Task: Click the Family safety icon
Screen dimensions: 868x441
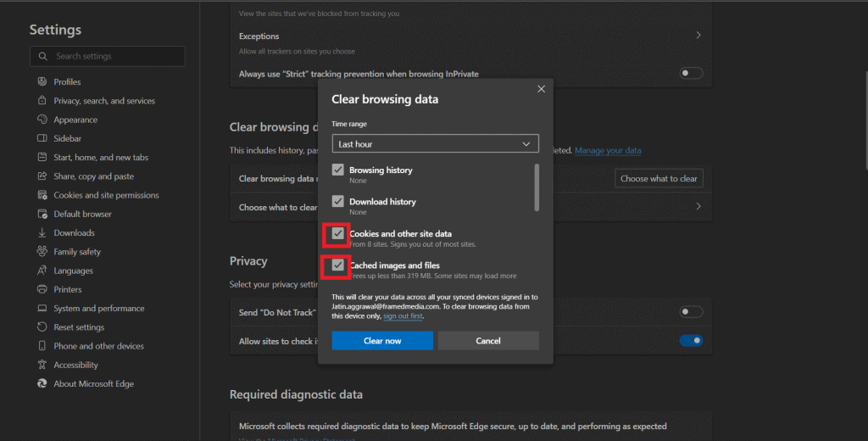Action: tap(42, 251)
